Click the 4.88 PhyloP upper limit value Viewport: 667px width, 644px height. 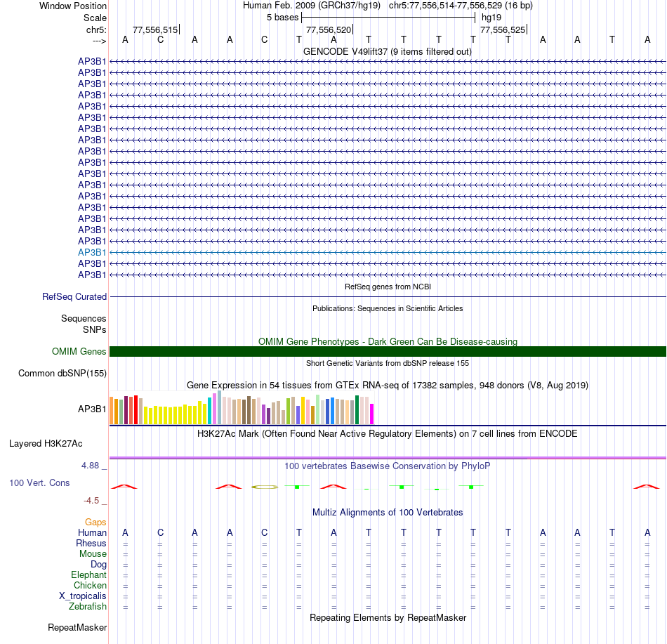pyautogui.click(x=90, y=466)
